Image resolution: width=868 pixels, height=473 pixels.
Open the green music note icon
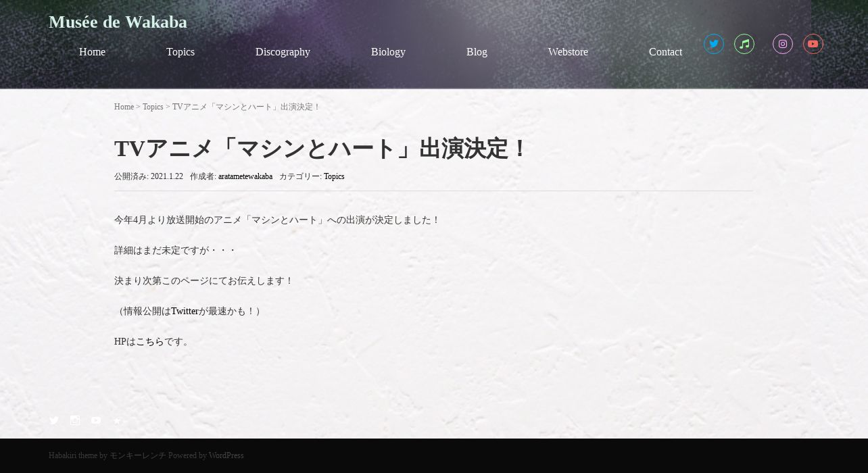click(x=744, y=44)
